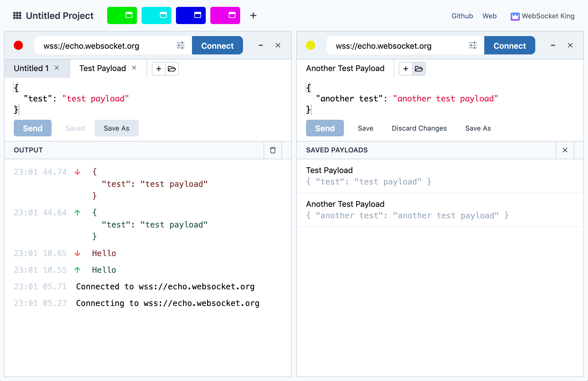Toggle saved payloads folder in right panel
Viewport: 588px width, 381px height.
[419, 69]
